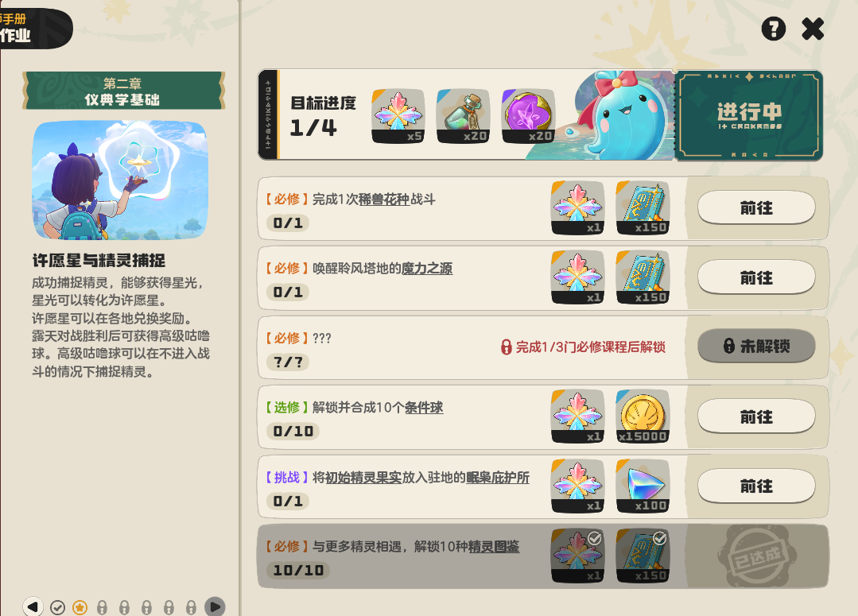Close the handbook with the X icon
Screen dimensions: 858x616
click(x=813, y=29)
